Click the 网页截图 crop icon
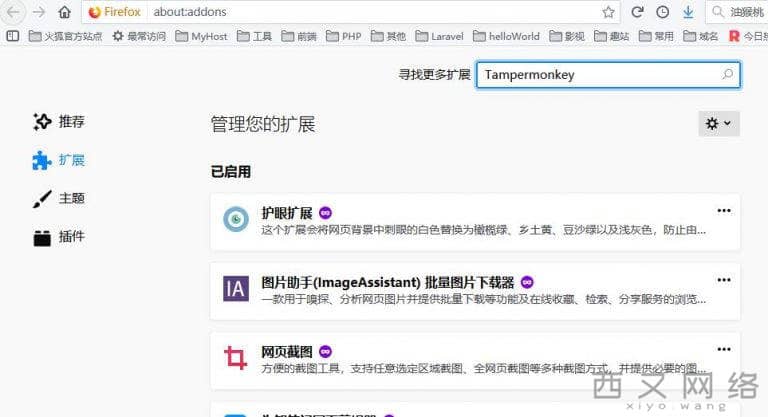 (236, 358)
